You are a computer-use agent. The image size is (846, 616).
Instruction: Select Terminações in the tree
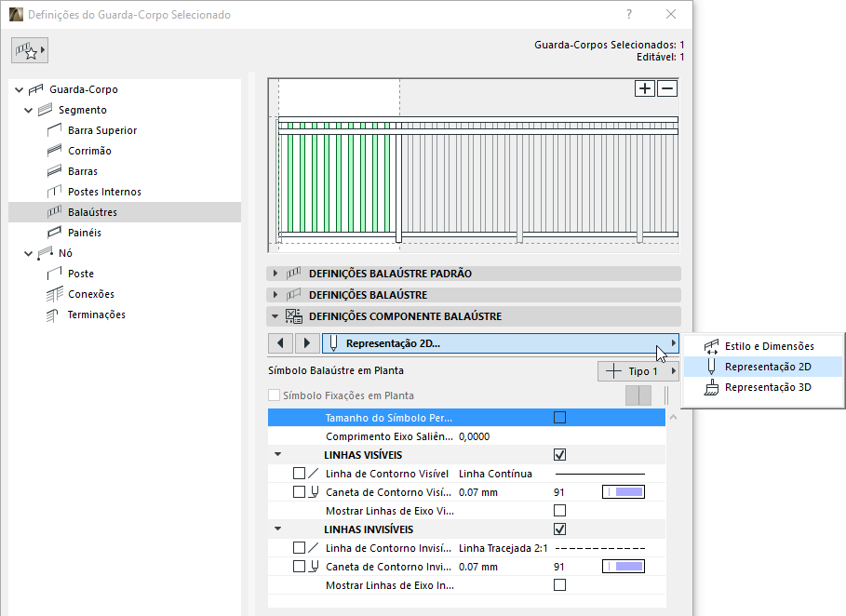97,315
